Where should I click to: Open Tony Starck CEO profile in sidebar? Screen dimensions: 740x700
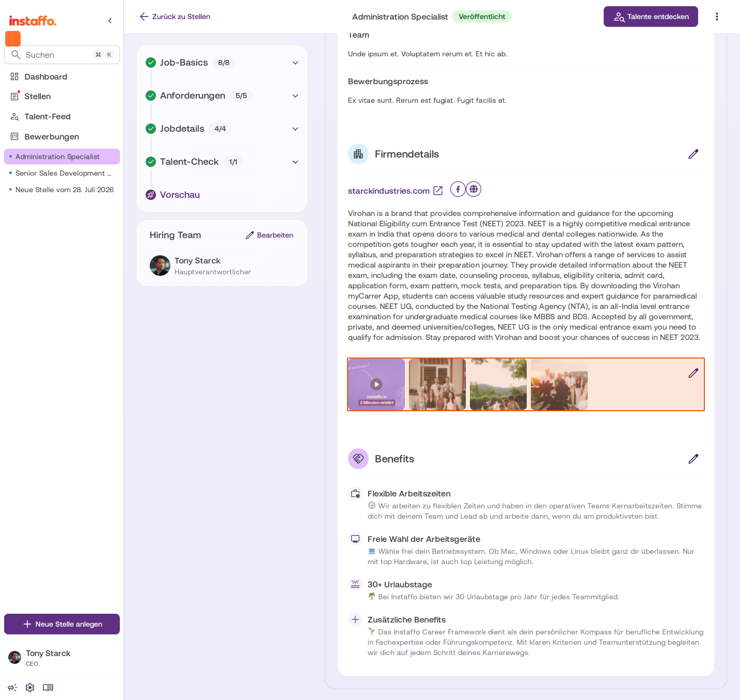point(62,658)
